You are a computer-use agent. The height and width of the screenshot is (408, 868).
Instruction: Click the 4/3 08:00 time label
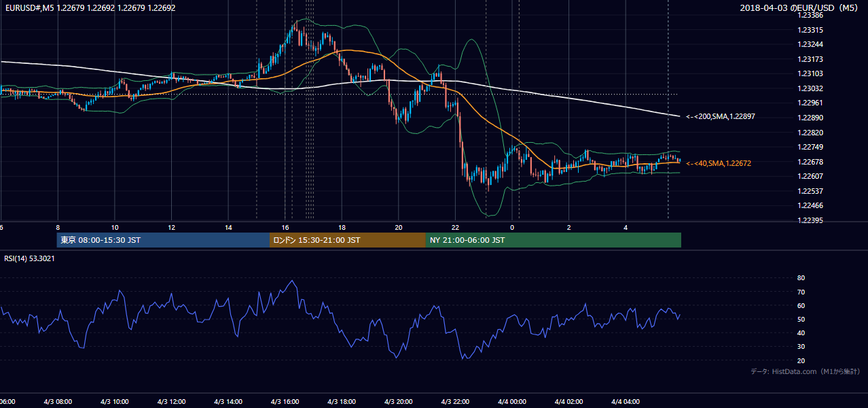[x=58, y=401]
